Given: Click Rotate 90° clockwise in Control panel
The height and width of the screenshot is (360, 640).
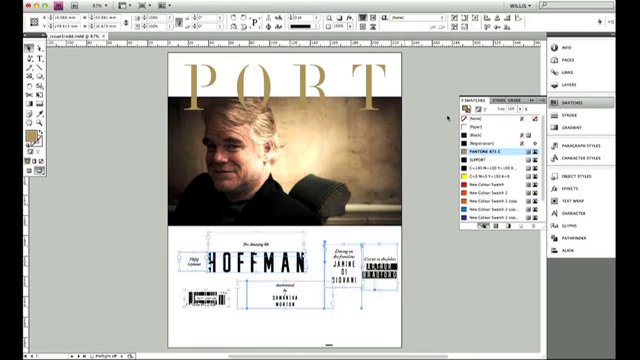Looking at the screenshot, I should pyautogui.click(x=233, y=18).
